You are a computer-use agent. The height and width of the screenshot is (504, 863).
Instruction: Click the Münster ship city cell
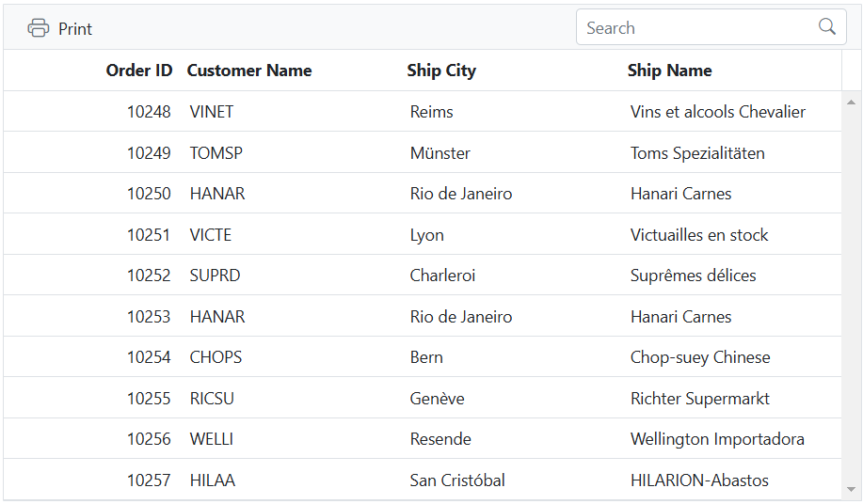coord(440,153)
